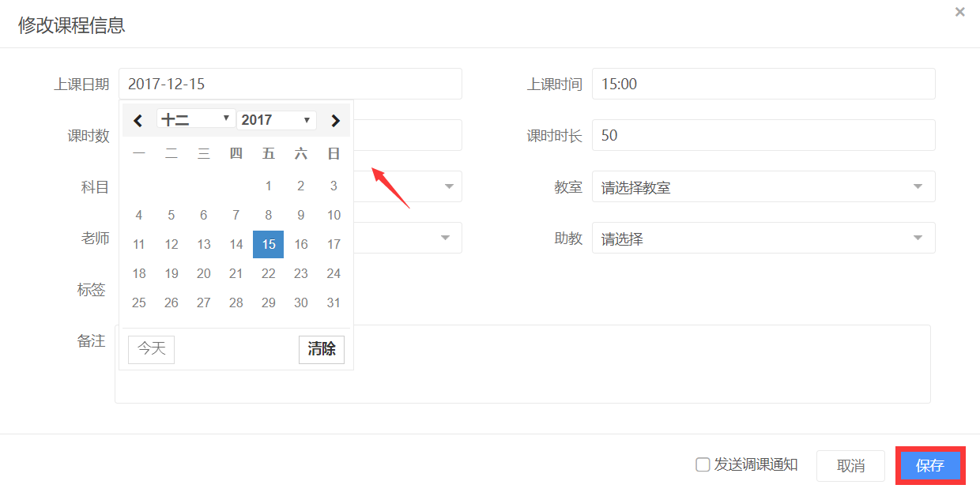The width and height of the screenshot is (980, 496).
Task: Select December 28 in the calendar
Action: tap(236, 303)
